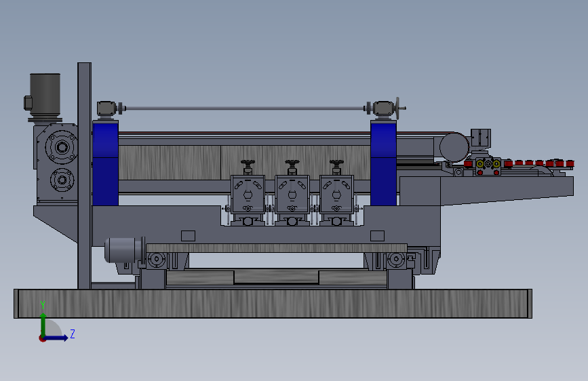
Task: Select the upper circular flange on the left gearbox
Action: pyautogui.click(x=62, y=147)
